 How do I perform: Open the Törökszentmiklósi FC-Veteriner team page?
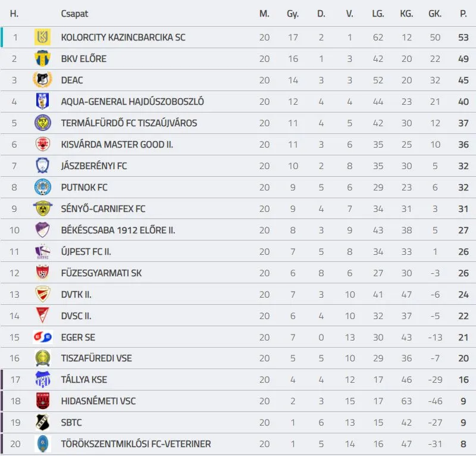136,445
